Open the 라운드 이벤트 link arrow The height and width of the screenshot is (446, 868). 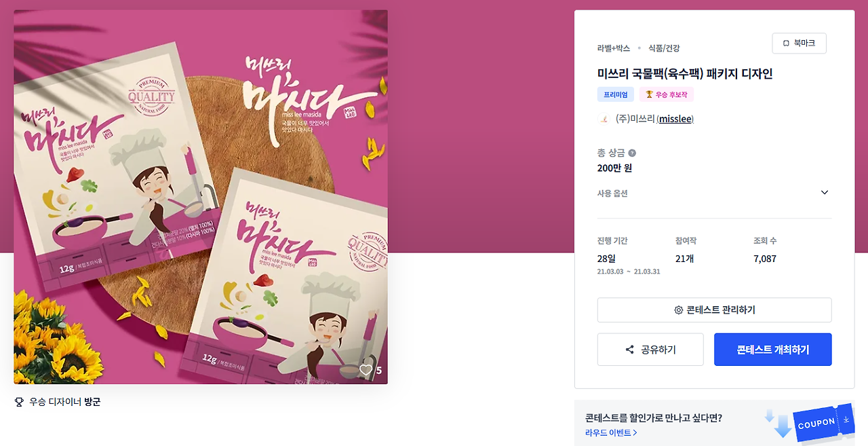(635, 432)
